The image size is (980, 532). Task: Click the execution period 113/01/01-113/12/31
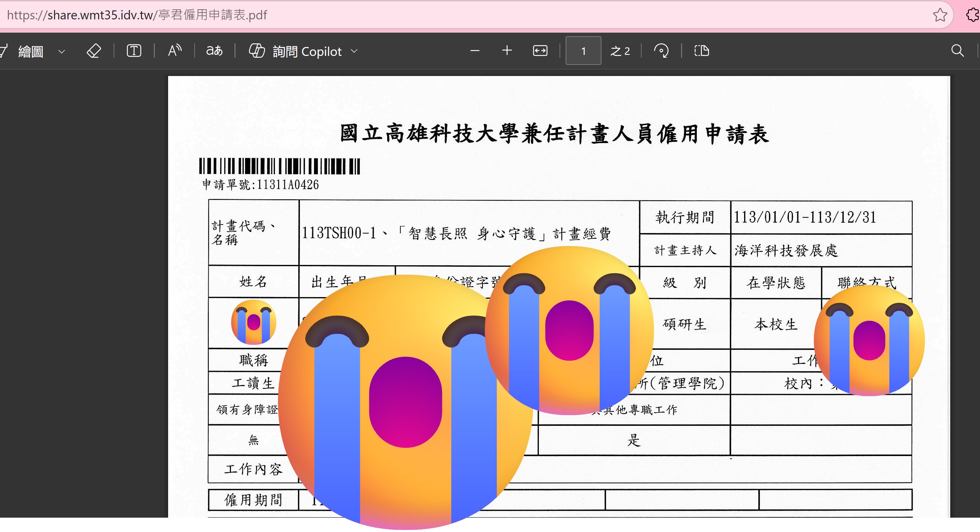point(805,217)
